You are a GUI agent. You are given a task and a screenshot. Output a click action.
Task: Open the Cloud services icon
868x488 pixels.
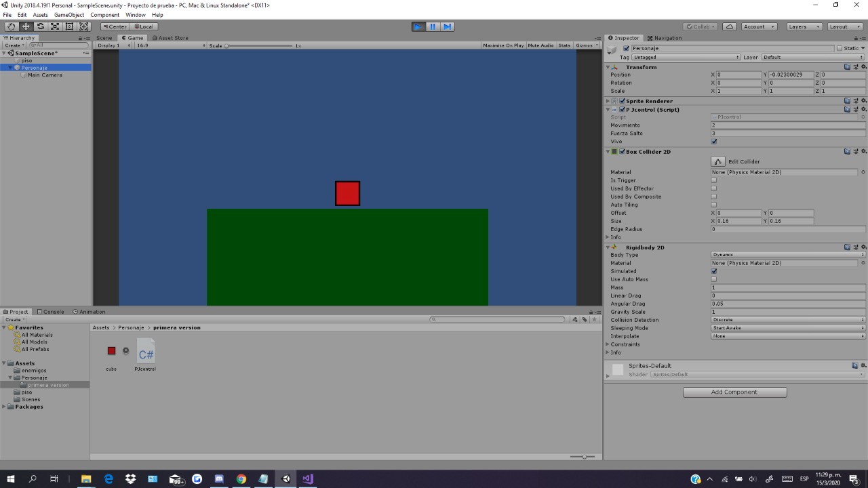tap(730, 26)
